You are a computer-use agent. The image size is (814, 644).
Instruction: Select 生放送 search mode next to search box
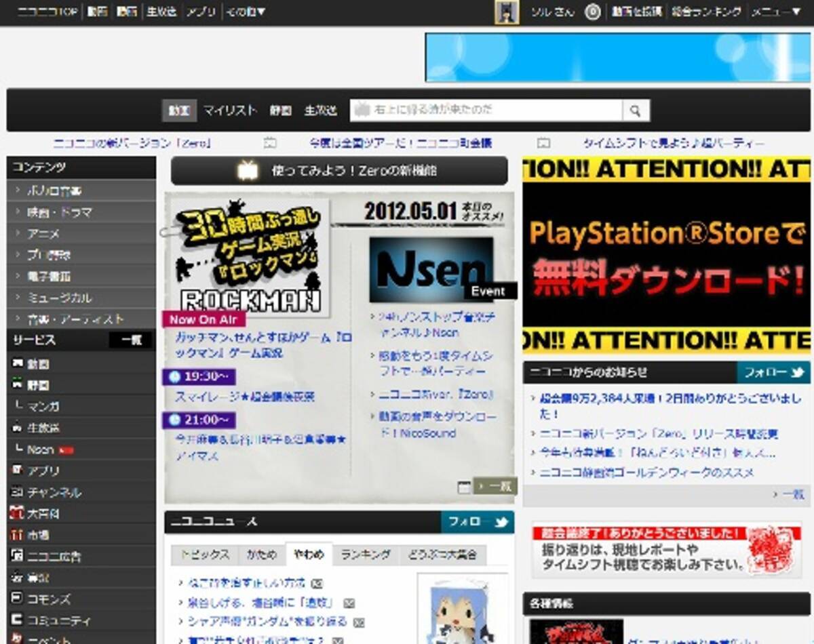[x=320, y=110]
